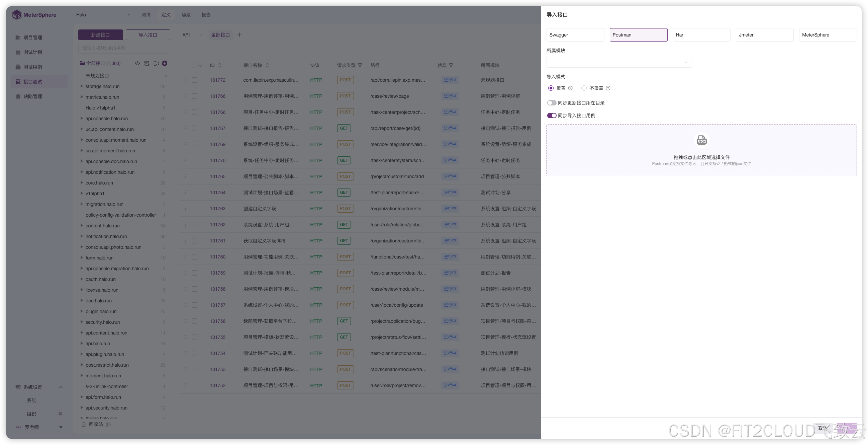The height and width of the screenshot is (445, 868).
Task: Click the 新建接口 button
Action: (x=100, y=35)
